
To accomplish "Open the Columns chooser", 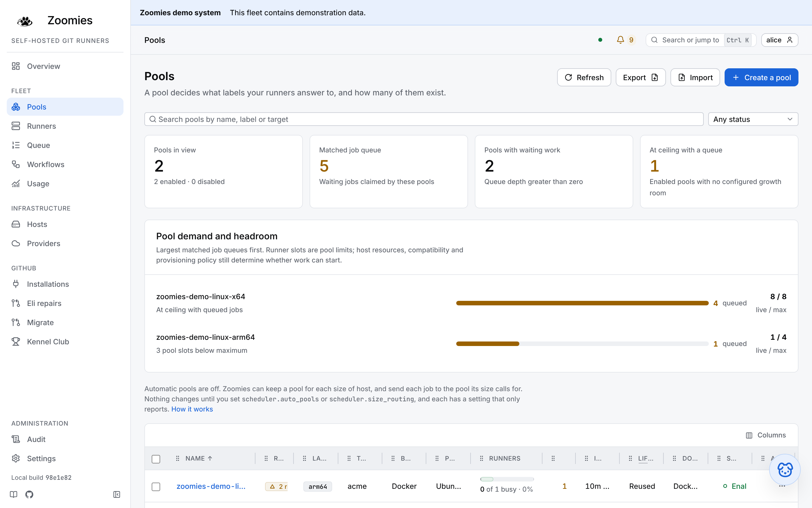I will pos(766,435).
